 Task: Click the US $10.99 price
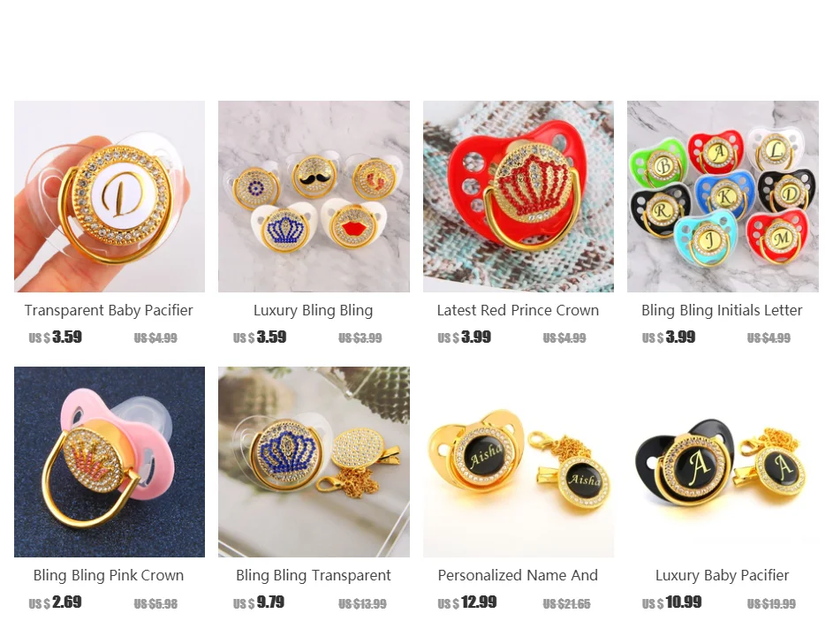[x=671, y=602]
